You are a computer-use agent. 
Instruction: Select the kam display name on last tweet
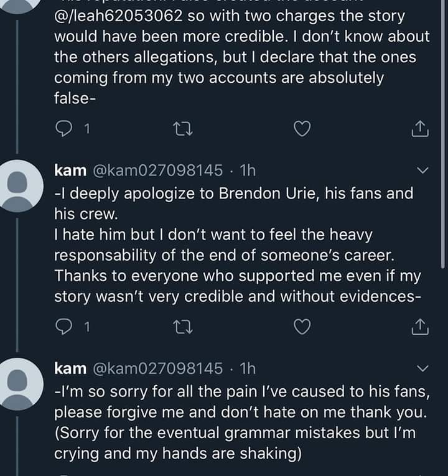tap(70, 368)
